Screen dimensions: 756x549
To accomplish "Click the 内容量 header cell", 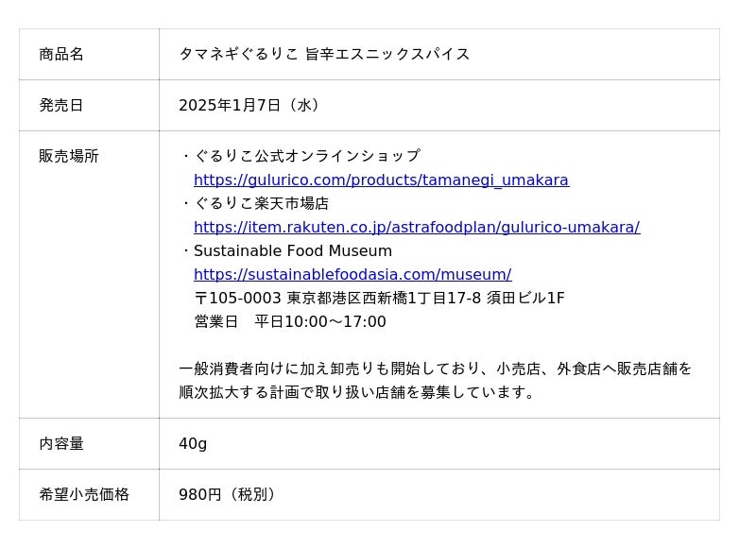I will click(61, 443).
